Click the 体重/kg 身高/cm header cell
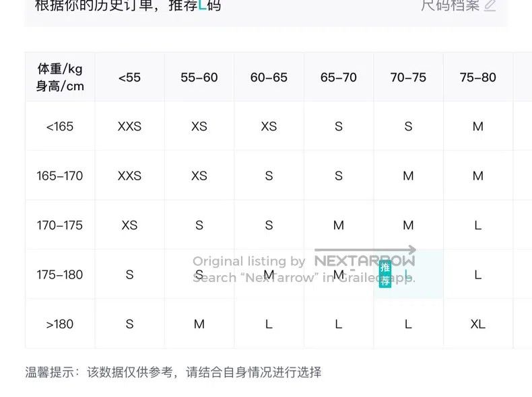 60,77
